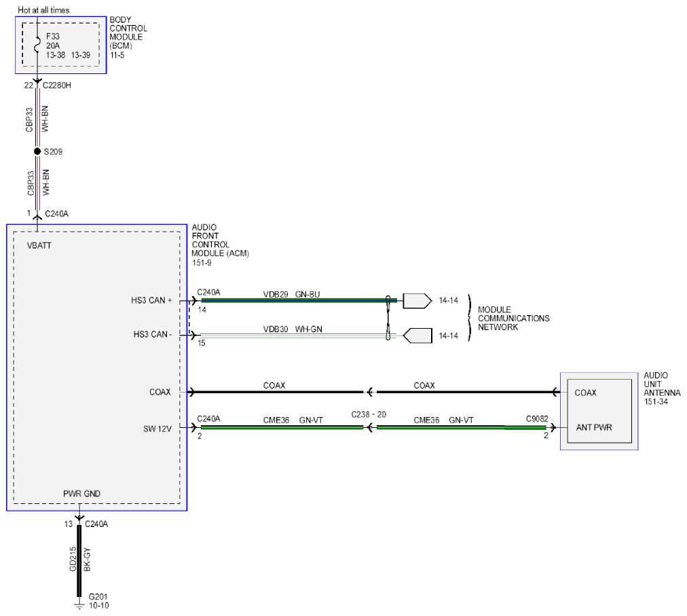The image size is (687, 616).
Task: Click pin number 13 beside the ground connector
Action: [x=69, y=524]
